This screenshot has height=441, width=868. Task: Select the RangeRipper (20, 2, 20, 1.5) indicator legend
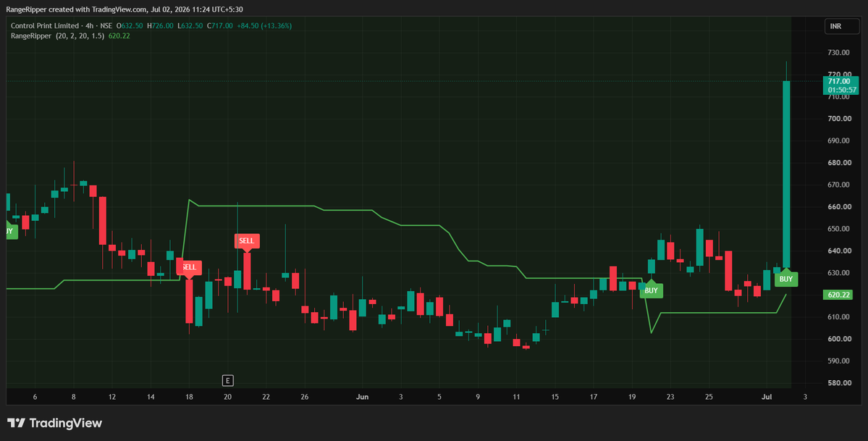58,36
